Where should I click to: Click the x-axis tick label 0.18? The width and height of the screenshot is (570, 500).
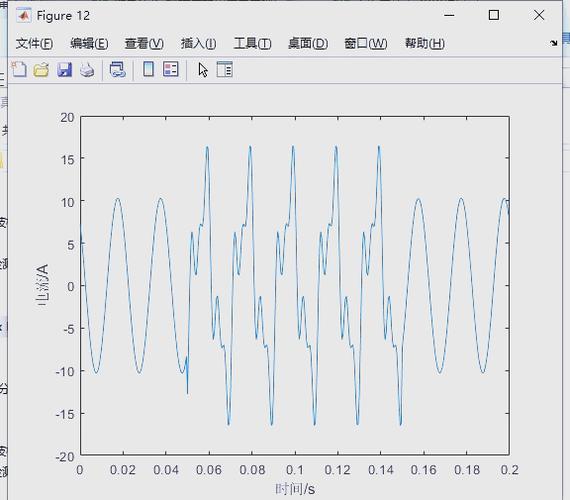coord(467,470)
